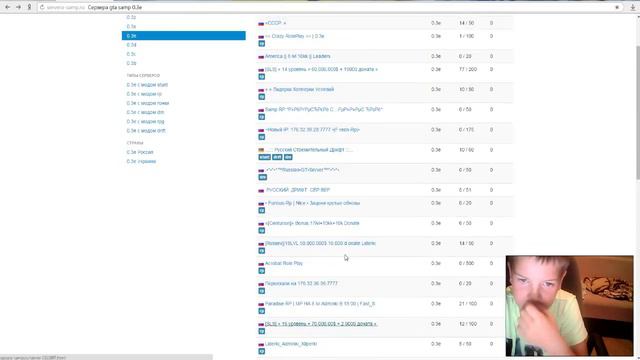Click rp tag under Новый IP server
Viewport: 640px width, 360px height.
(x=262, y=137)
